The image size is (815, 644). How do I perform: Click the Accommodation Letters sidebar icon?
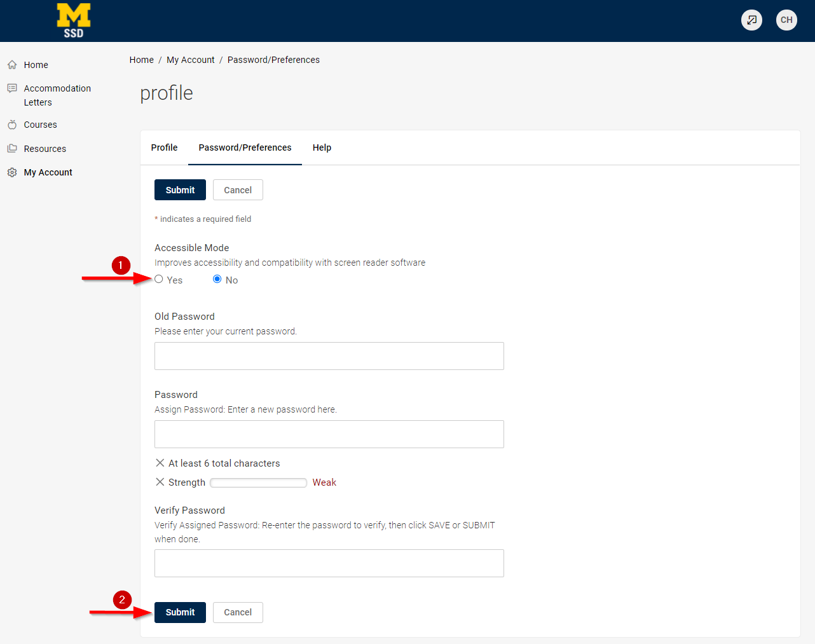(12, 88)
